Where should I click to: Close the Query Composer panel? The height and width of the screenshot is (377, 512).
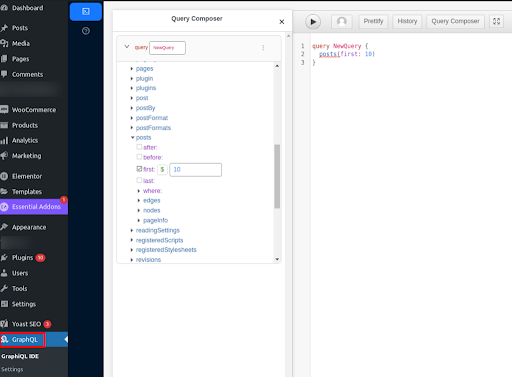click(282, 22)
